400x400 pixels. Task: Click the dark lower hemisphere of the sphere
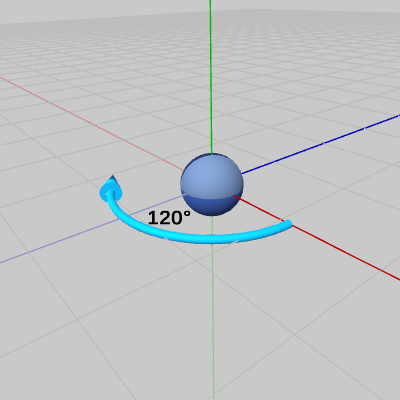point(212,206)
